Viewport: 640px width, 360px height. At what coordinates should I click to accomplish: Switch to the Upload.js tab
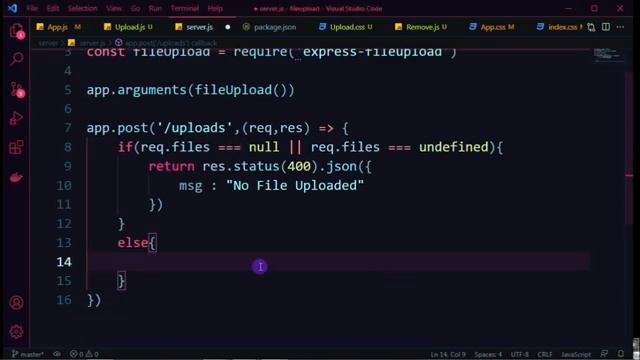pos(128,27)
